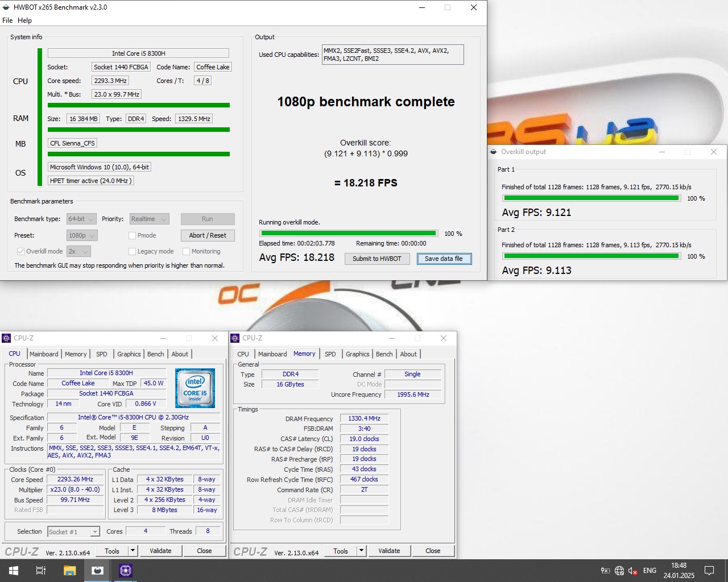Switch to SPD tab in left CPU-Z

point(102,354)
